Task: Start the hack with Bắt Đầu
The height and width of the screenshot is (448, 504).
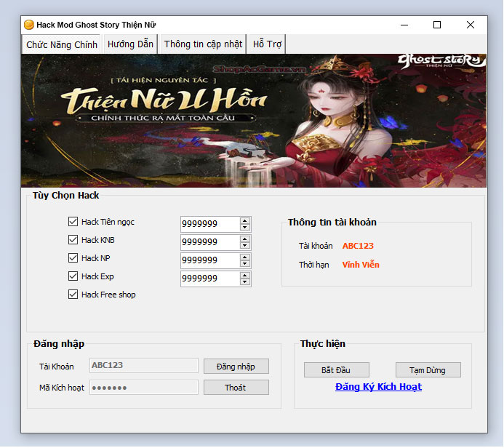Action: click(x=336, y=370)
